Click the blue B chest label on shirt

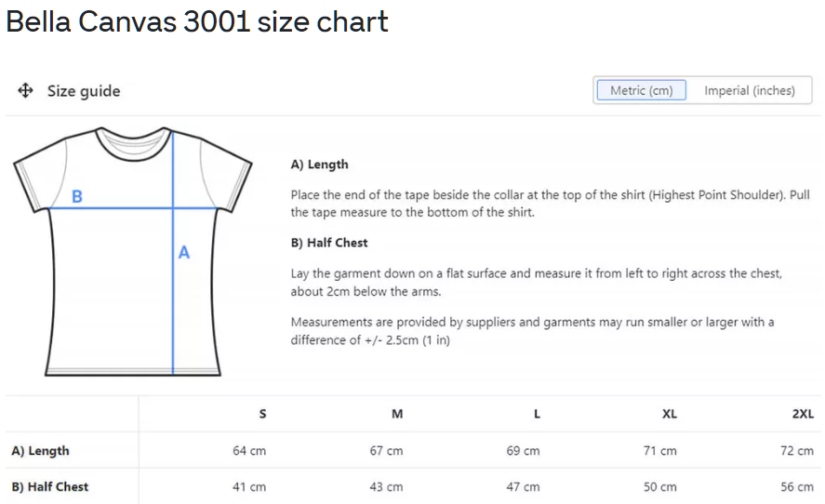pos(77,196)
